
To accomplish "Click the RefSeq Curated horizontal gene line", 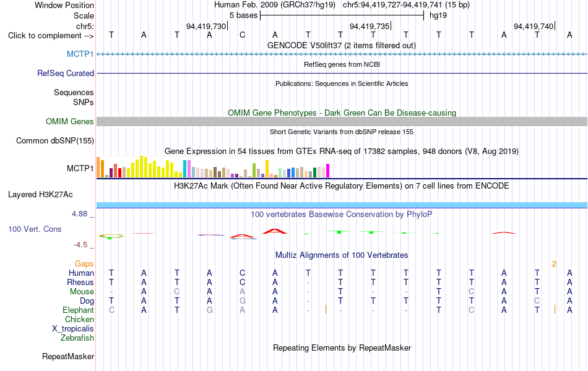I will point(342,73).
